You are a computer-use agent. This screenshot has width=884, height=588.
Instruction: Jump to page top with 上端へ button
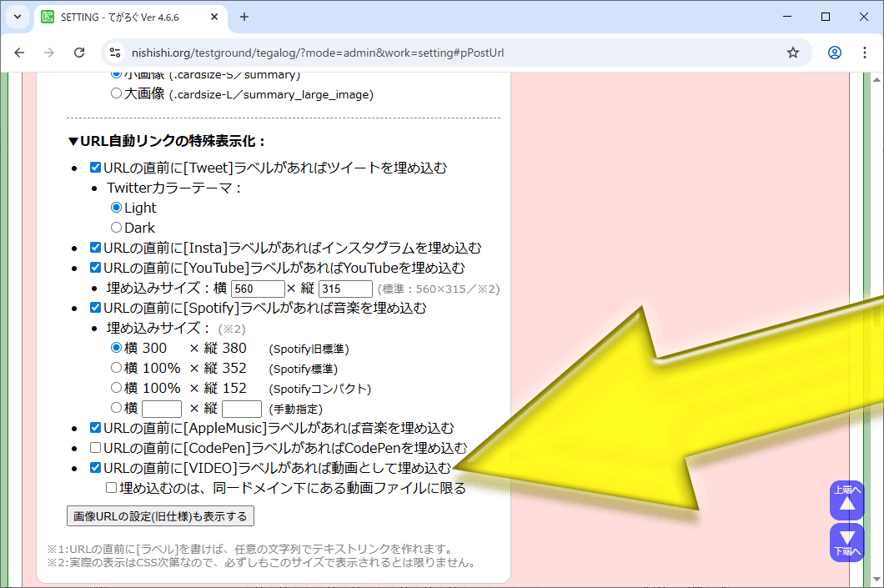pyautogui.click(x=847, y=500)
